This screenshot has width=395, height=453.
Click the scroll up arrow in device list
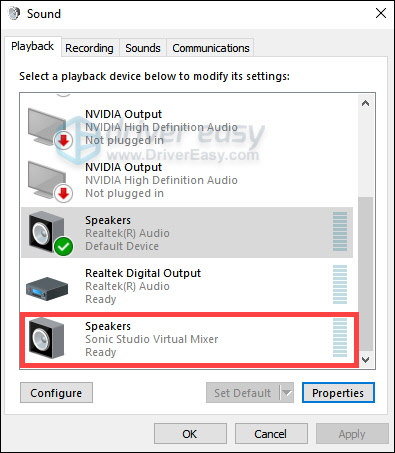coord(366,103)
